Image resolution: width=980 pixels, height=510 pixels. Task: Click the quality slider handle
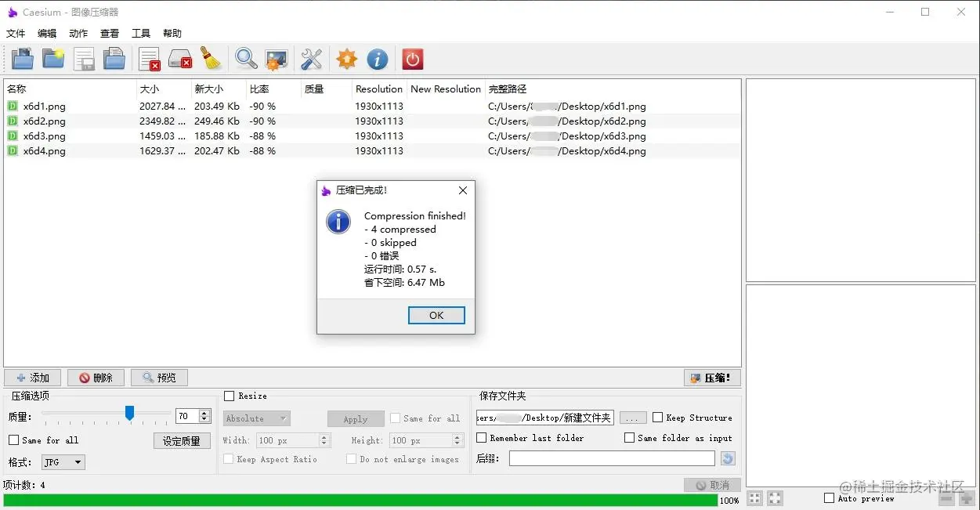(130, 413)
